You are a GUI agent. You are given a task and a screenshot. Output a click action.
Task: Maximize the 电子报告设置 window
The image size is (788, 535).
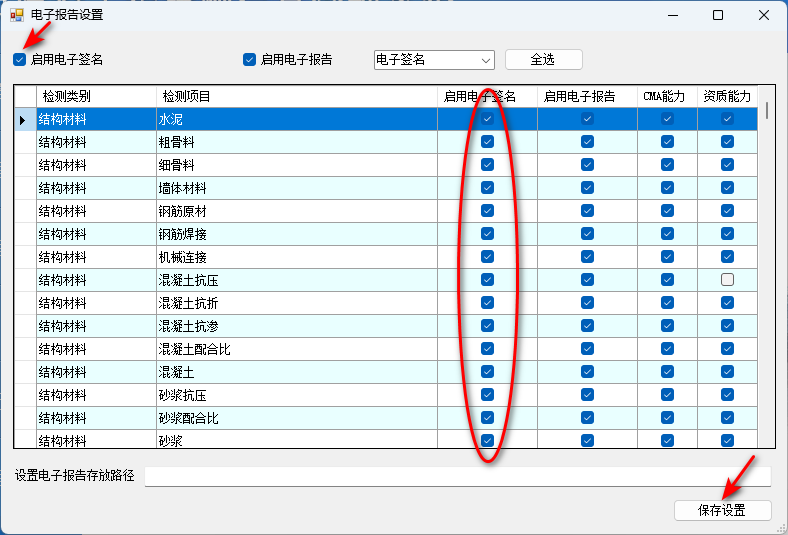coord(717,15)
